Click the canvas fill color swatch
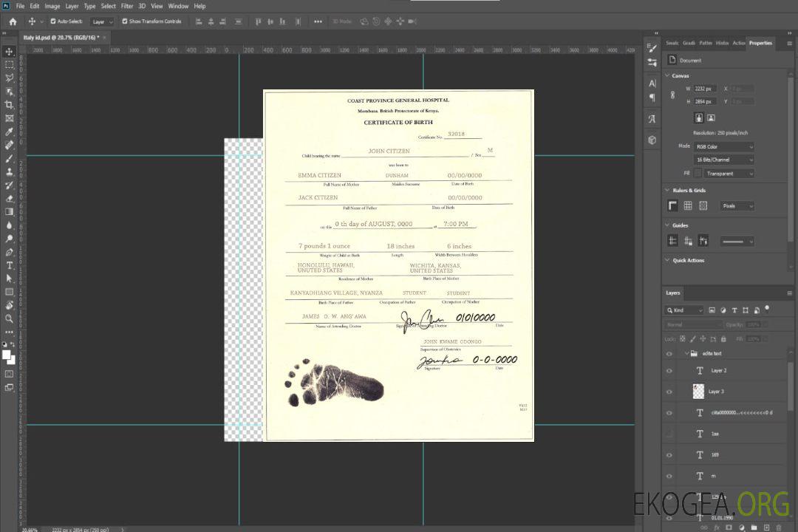This screenshot has height=532, width=798. click(698, 174)
